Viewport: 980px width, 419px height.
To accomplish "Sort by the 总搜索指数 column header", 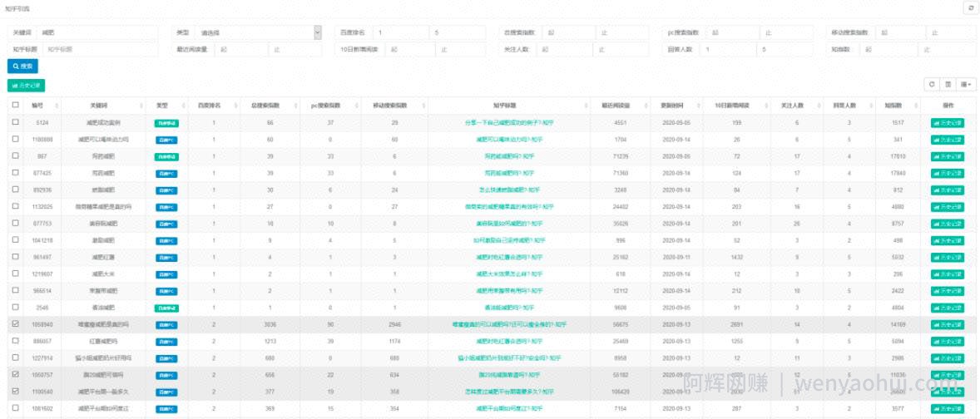I will 270,106.
